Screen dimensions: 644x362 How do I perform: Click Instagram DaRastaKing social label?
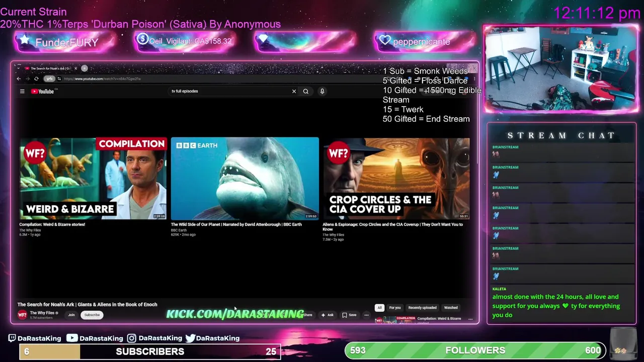coord(154,338)
